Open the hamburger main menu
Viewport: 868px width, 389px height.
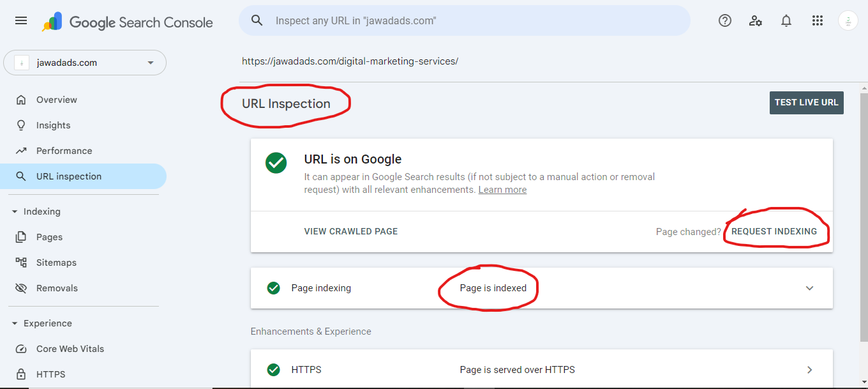[x=21, y=20]
